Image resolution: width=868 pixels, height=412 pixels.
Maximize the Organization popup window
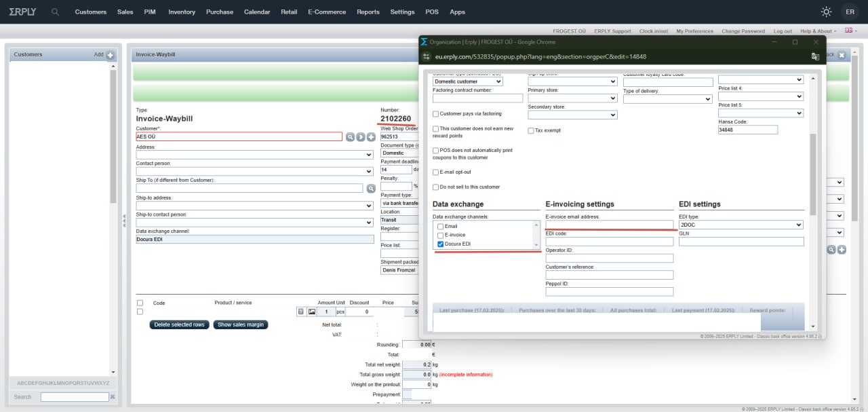[x=795, y=42]
